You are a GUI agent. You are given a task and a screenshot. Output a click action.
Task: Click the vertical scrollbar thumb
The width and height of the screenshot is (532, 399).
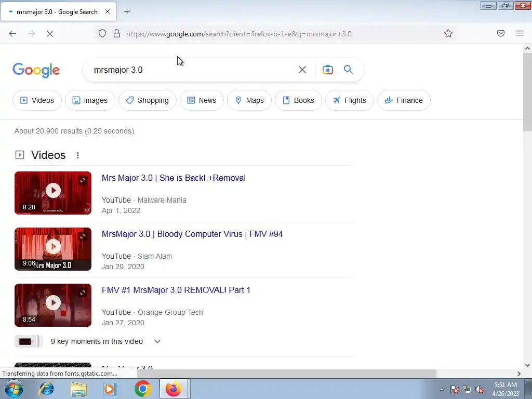527,91
